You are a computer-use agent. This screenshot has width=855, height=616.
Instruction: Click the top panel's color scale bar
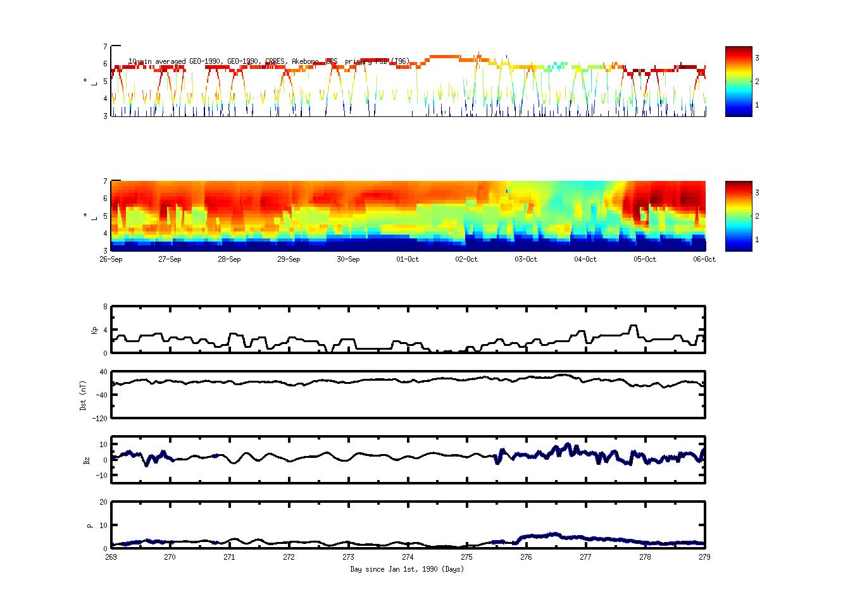738,82
